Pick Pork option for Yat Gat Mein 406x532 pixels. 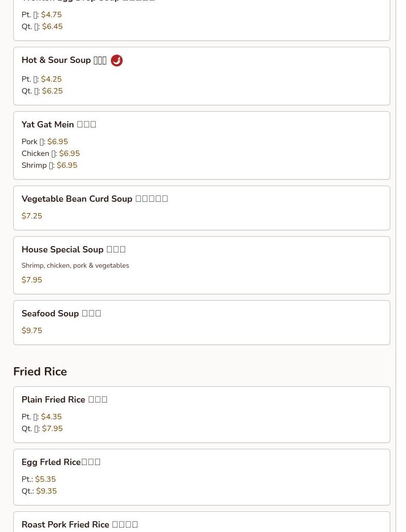coord(44,141)
